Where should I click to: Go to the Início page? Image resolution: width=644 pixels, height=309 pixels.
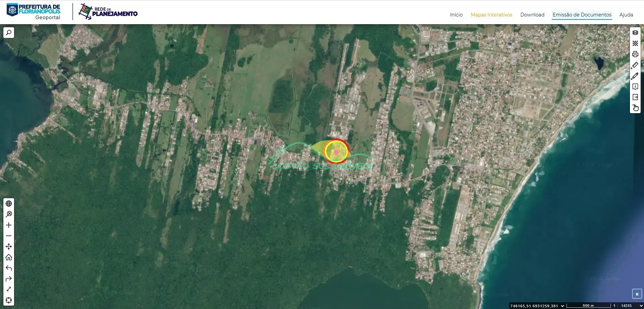click(456, 15)
